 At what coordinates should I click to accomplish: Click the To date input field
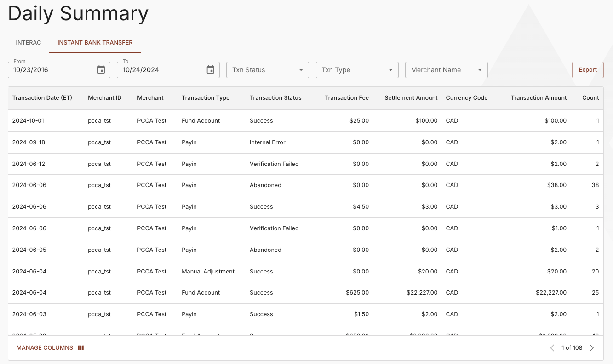pyautogui.click(x=161, y=69)
